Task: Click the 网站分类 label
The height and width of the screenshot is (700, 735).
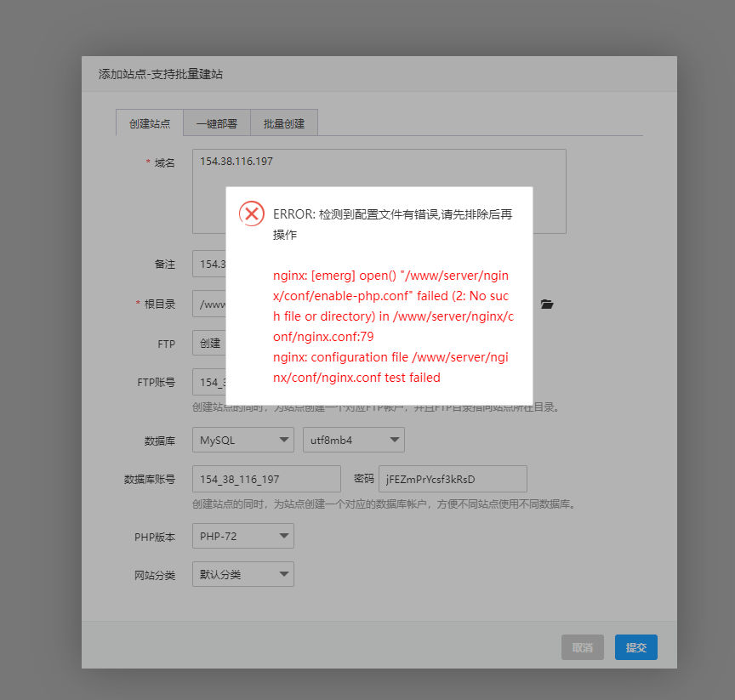Action: point(155,575)
